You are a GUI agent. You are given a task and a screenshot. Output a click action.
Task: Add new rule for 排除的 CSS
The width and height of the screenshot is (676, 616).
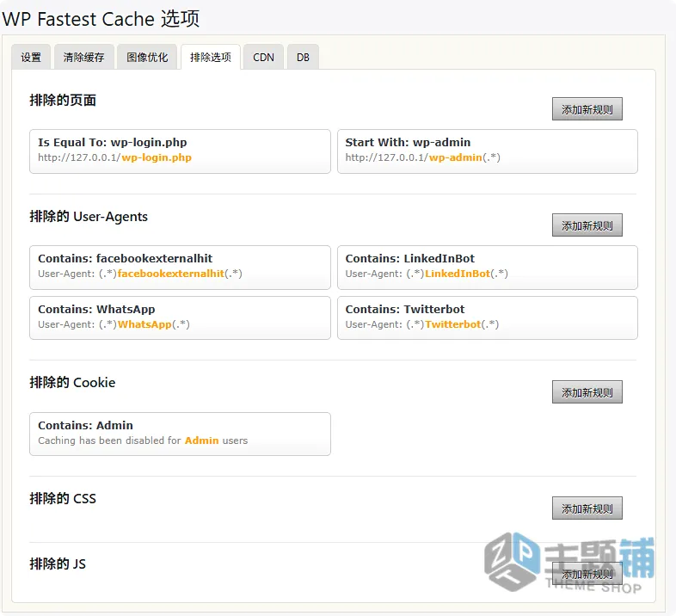point(587,508)
